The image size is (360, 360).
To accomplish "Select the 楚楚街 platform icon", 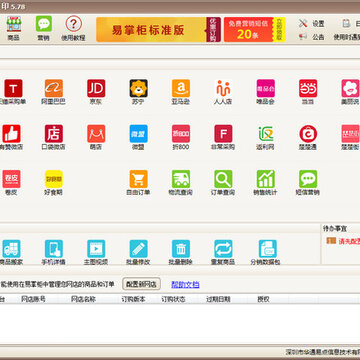I will [x=350, y=134].
